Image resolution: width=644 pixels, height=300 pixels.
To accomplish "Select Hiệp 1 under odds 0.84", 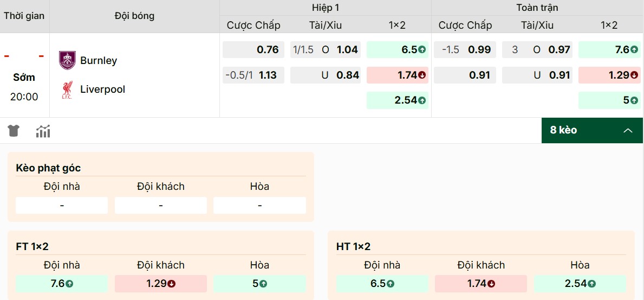I will click(325, 75).
